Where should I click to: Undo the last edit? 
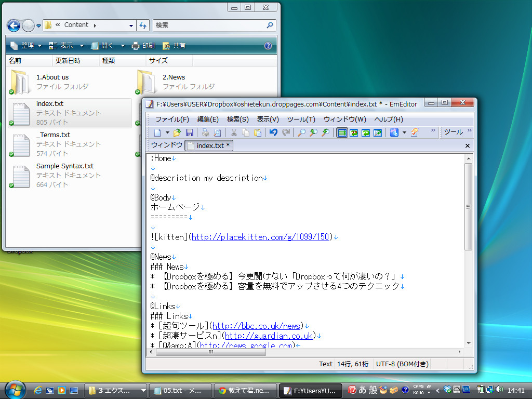[273, 132]
